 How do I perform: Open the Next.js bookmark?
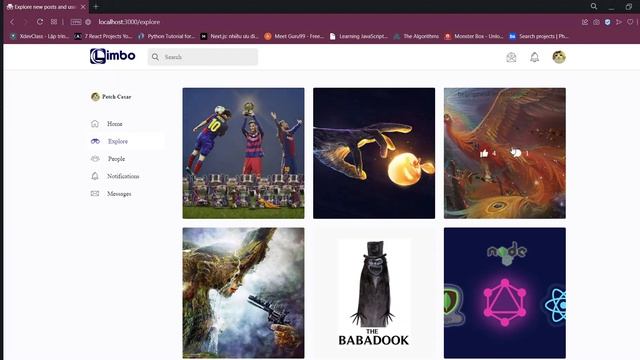coord(229,36)
